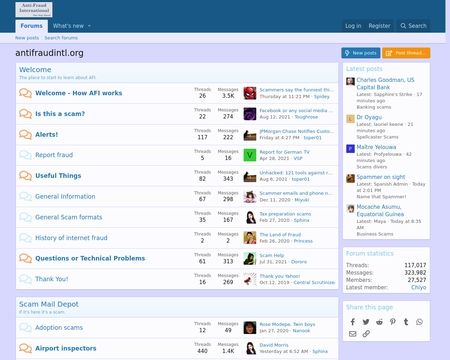Viewport: 450px width, 360px height.
Task: Open the Spammer on sight latest post
Action: (381, 177)
